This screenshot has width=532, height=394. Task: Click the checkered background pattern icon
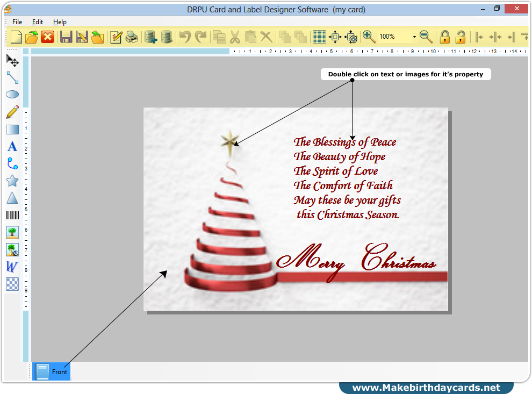click(x=12, y=284)
